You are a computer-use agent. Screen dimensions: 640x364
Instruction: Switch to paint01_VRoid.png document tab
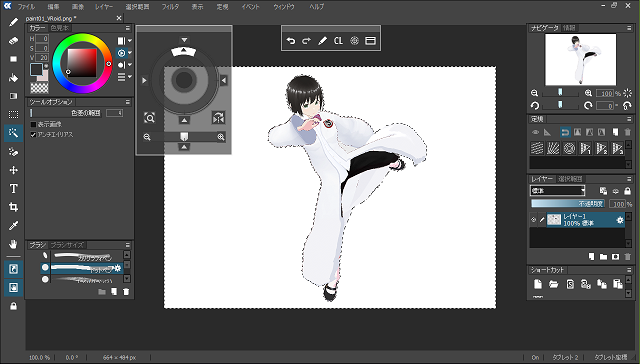[x=51, y=18]
